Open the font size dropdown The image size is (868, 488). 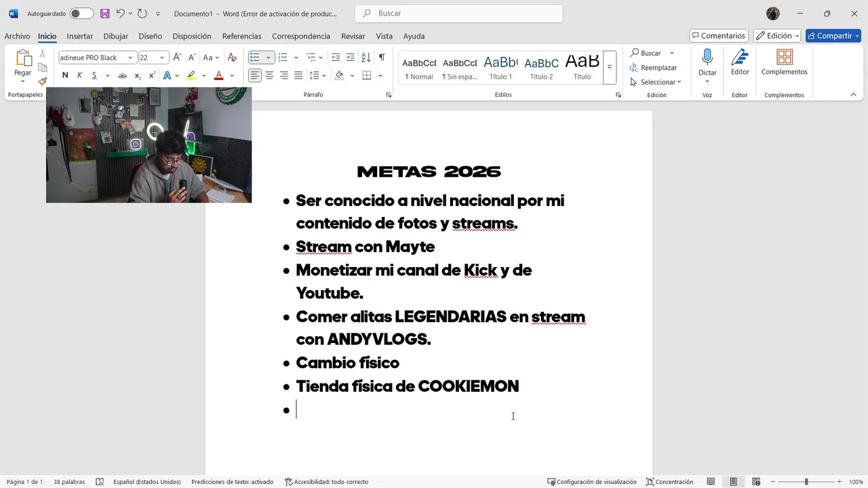[162, 58]
